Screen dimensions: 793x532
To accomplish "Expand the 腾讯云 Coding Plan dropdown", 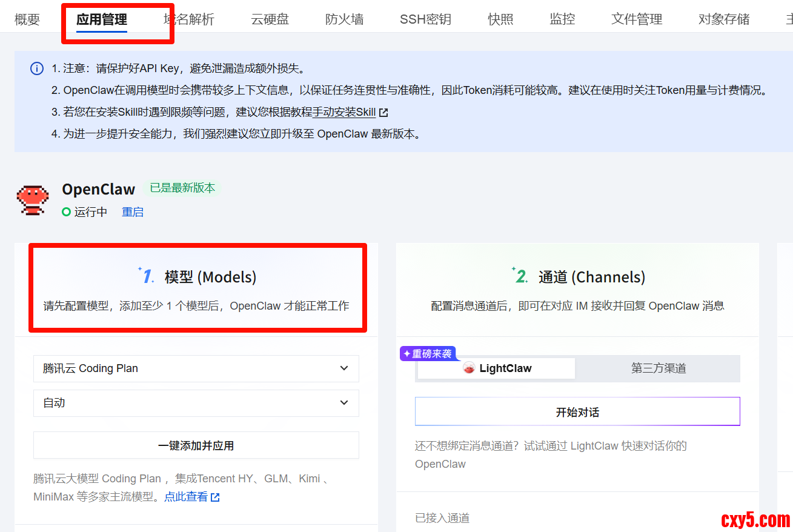I will coord(196,368).
